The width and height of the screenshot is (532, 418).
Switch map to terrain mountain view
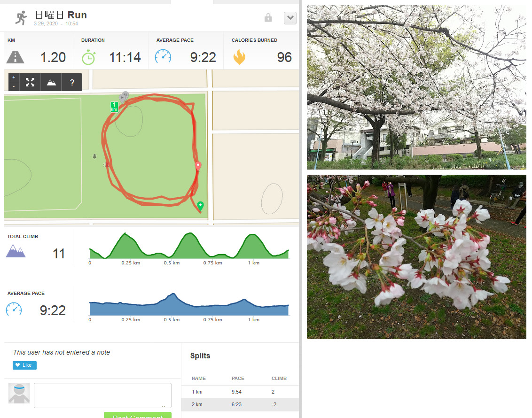coord(51,82)
